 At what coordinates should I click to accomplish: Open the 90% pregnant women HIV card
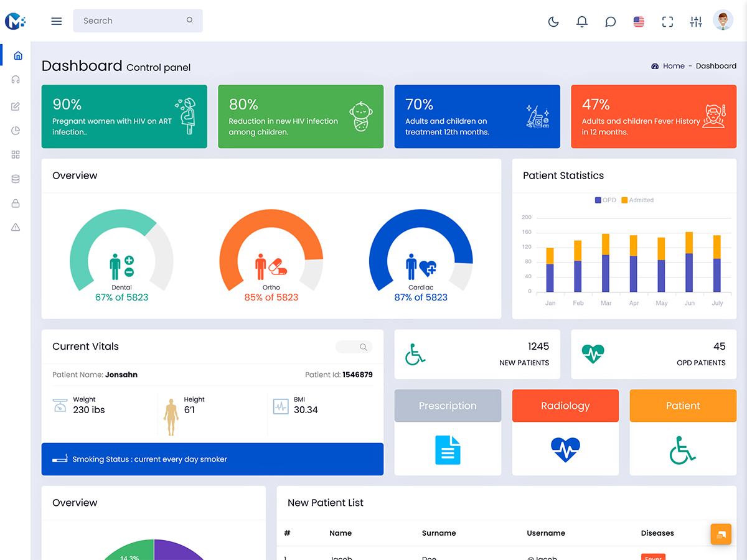(x=125, y=116)
